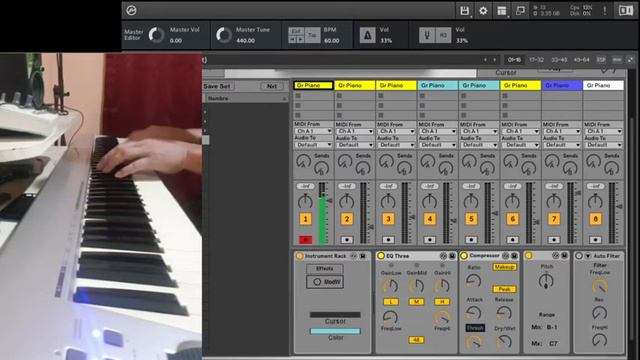Toggle the metronome icon
The image size is (640, 360).
click(367, 35)
